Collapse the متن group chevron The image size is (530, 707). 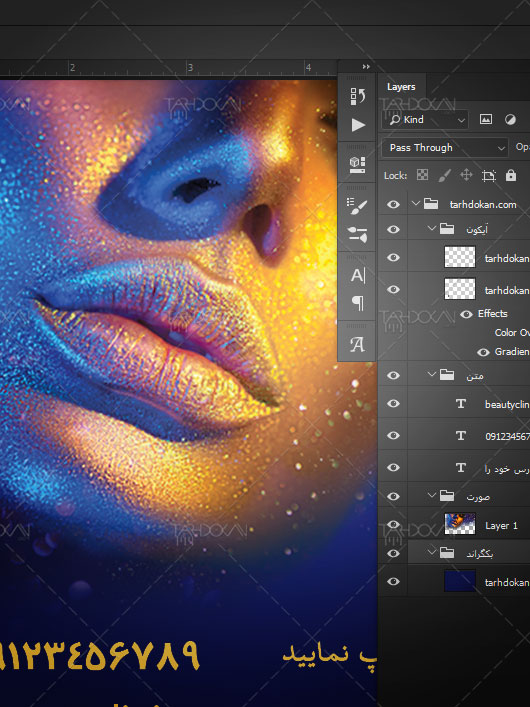pos(432,374)
